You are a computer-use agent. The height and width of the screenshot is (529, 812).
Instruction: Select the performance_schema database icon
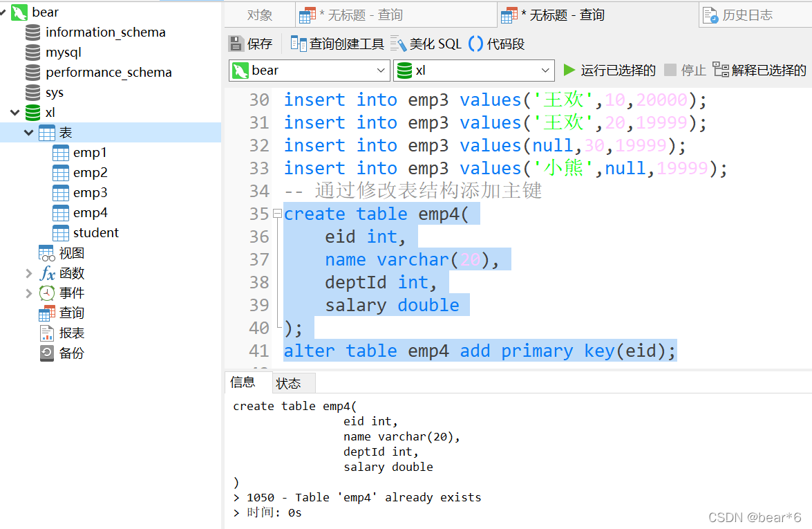pos(32,73)
